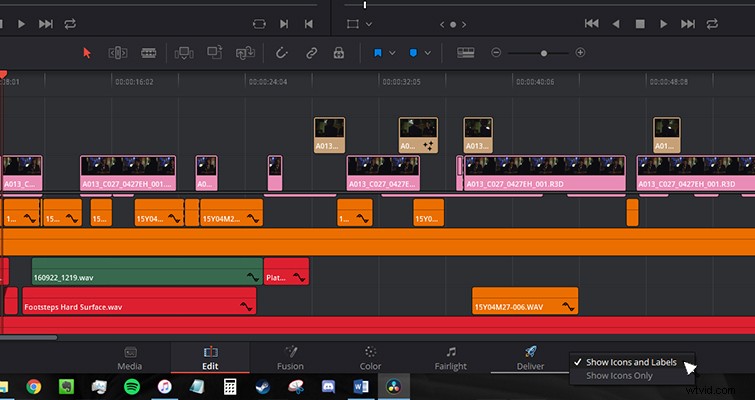Toggle the Position Lock padlock icon
This screenshot has width=755, height=400.
tap(339, 52)
